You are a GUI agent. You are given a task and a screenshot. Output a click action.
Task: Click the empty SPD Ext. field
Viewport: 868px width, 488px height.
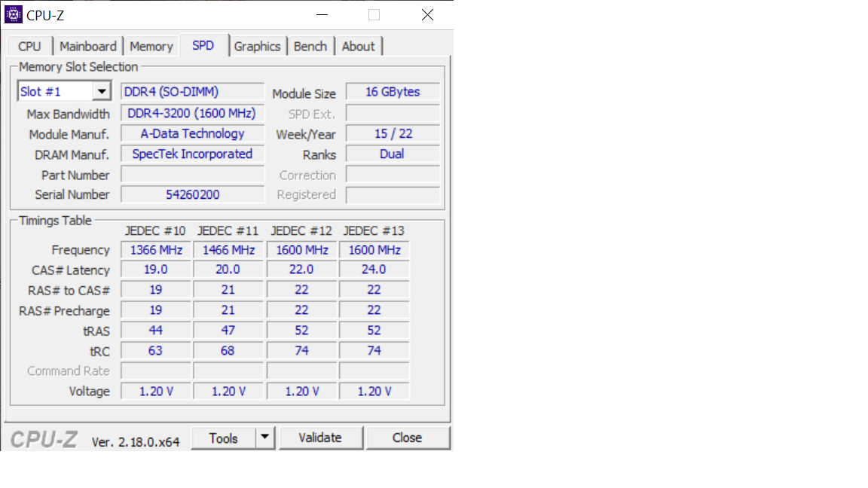click(x=393, y=114)
